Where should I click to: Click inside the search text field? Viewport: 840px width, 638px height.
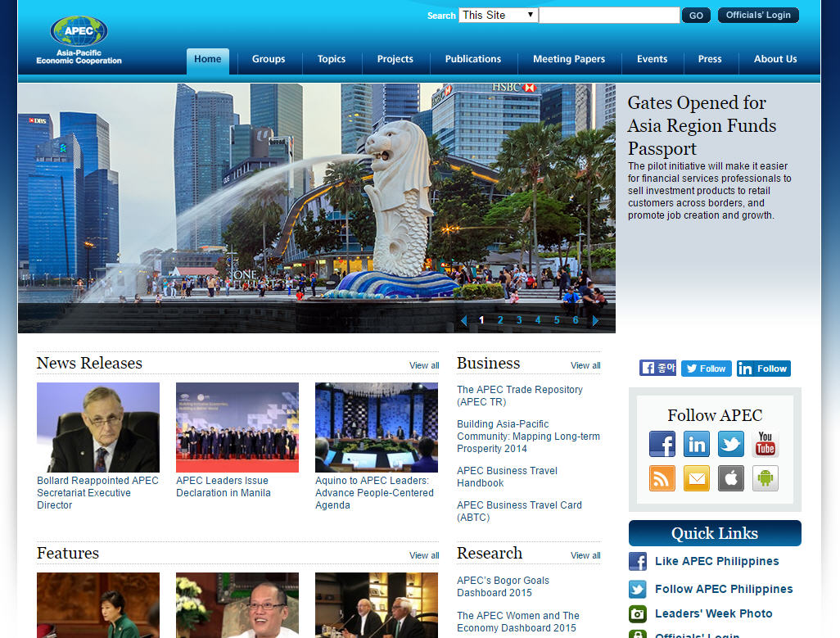[x=609, y=15]
